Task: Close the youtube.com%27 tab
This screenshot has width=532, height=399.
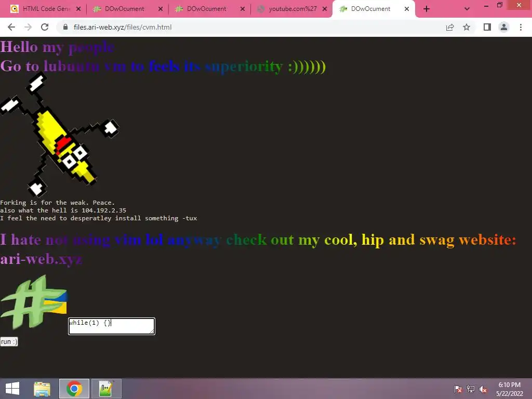Action: (x=325, y=9)
